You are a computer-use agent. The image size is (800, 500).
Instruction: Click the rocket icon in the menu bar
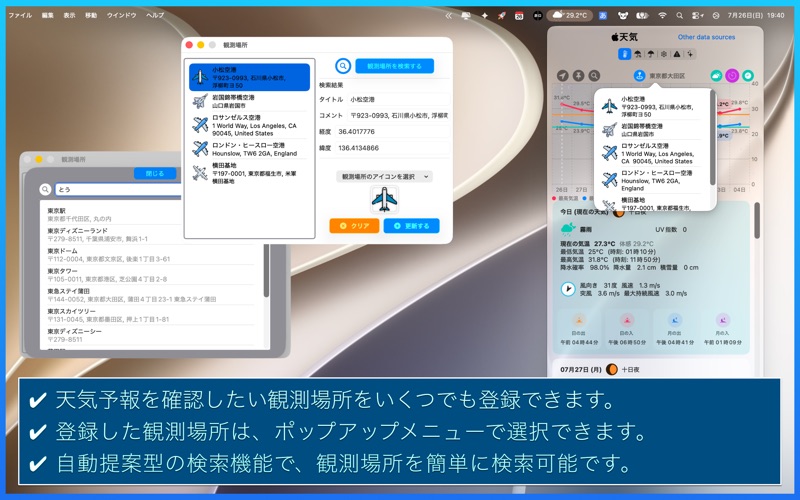tap(502, 15)
